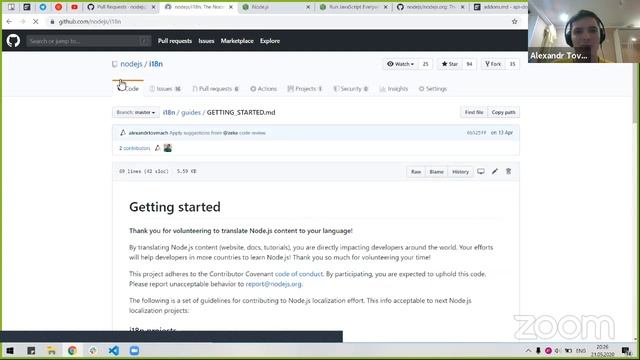
Task: Open alexandrtovmach author profile link
Action: [x=148, y=133]
